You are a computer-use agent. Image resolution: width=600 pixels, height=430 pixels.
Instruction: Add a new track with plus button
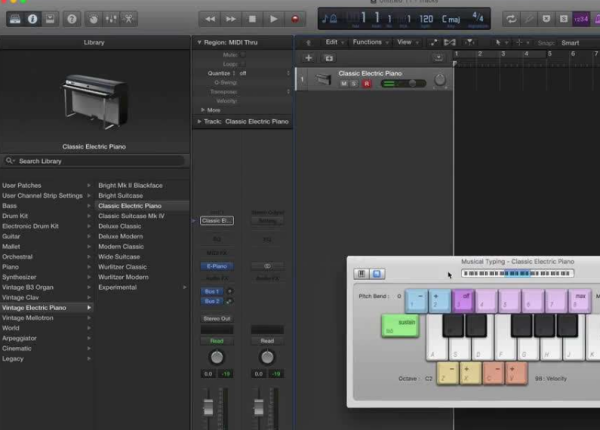(308, 58)
